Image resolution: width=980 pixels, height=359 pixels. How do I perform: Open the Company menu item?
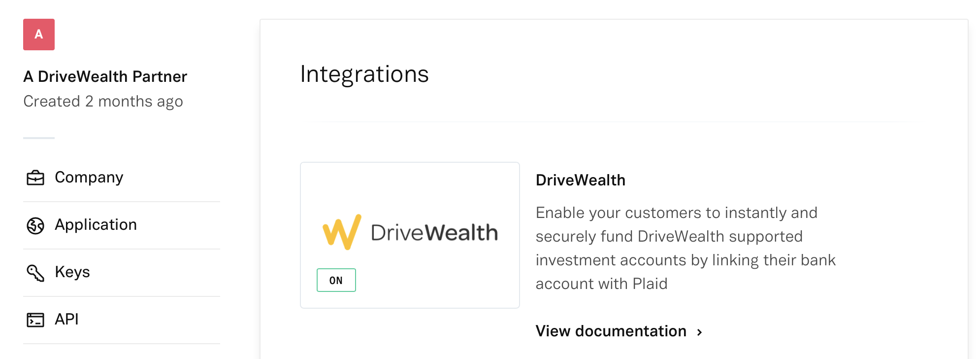coord(122,178)
